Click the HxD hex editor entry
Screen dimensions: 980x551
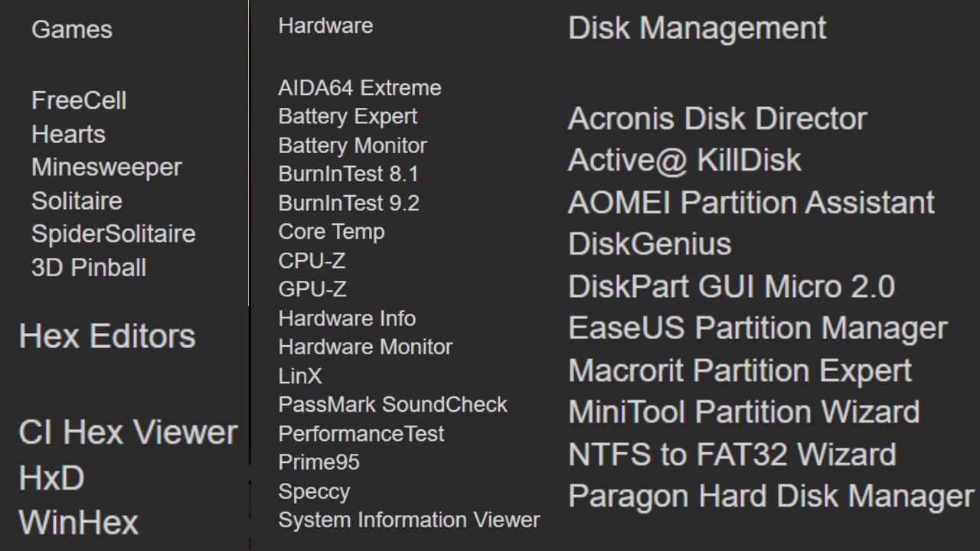[x=51, y=478]
